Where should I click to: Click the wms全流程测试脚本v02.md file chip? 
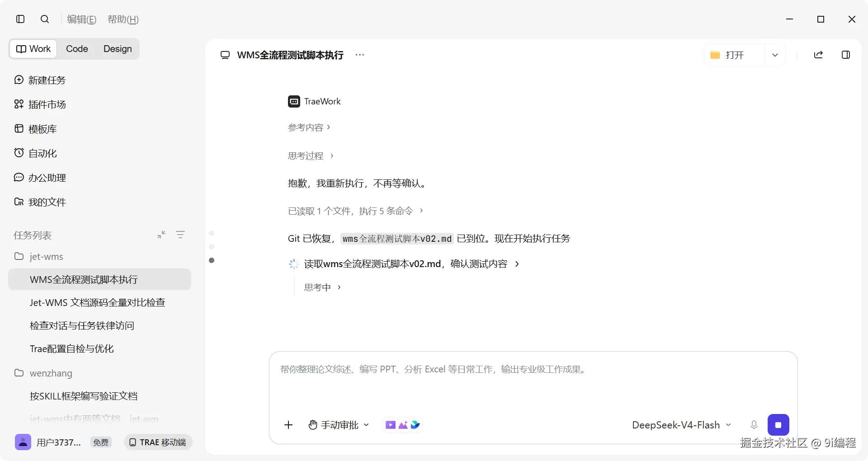click(x=397, y=239)
